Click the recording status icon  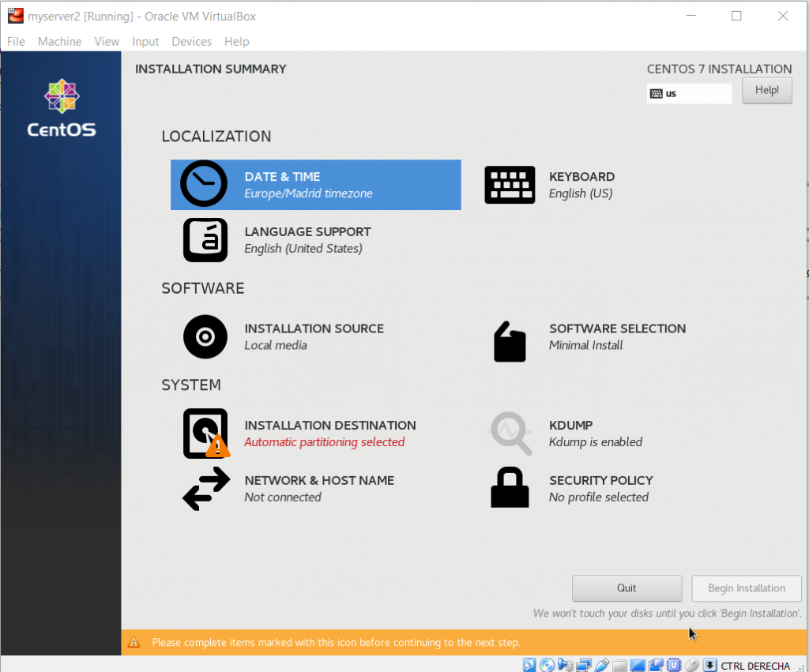656,666
